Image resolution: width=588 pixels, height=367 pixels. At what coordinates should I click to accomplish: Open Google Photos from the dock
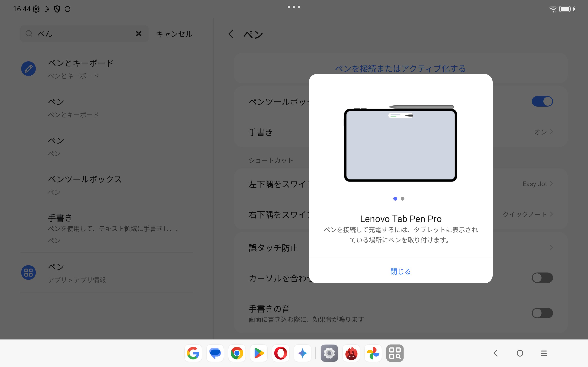tap(373, 353)
